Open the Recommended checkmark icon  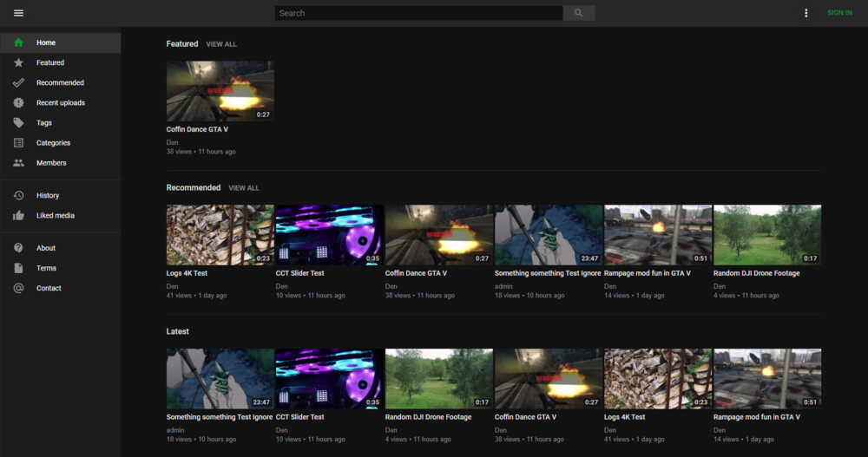coord(18,82)
